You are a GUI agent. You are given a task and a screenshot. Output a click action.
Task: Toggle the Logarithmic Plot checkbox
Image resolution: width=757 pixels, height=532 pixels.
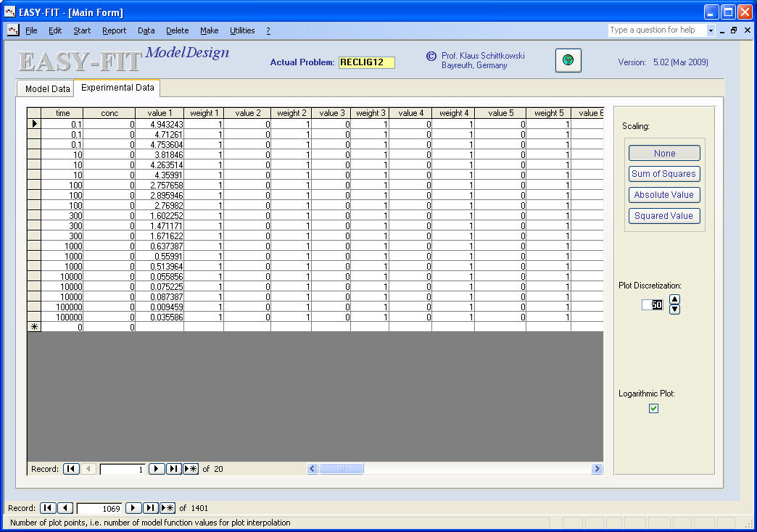pyautogui.click(x=653, y=409)
